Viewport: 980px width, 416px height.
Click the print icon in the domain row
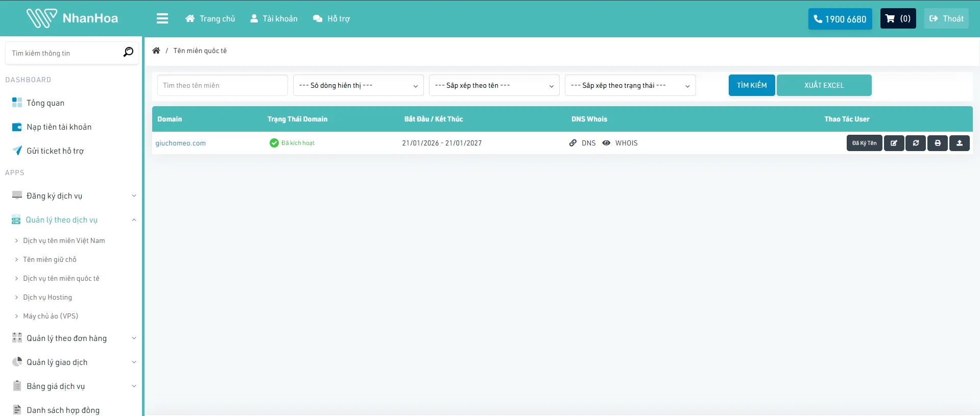tap(938, 143)
